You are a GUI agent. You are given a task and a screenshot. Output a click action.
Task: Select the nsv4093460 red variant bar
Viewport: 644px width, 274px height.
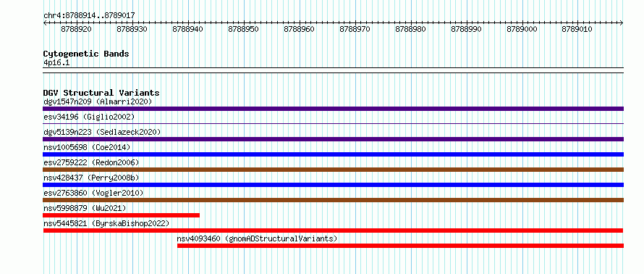click(x=400, y=246)
